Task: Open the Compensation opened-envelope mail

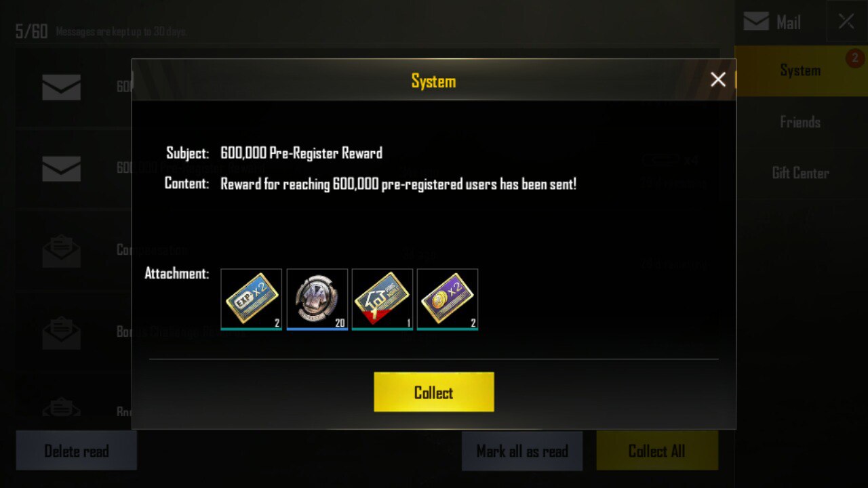Action: [x=62, y=250]
